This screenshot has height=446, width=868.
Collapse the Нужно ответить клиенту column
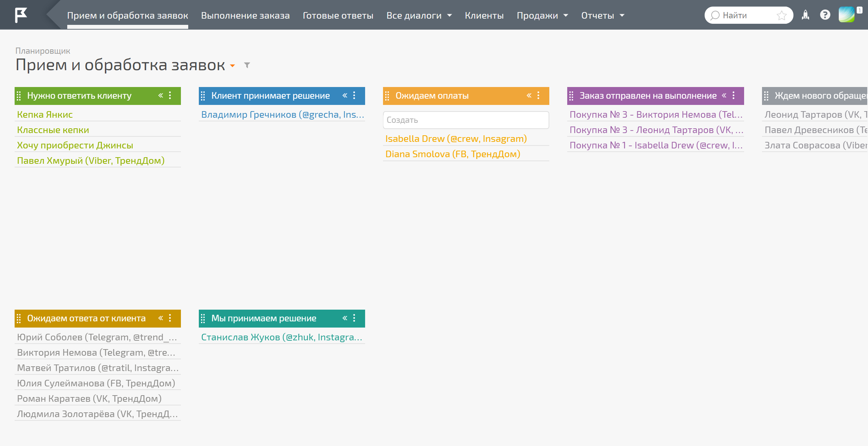(x=160, y=95)
